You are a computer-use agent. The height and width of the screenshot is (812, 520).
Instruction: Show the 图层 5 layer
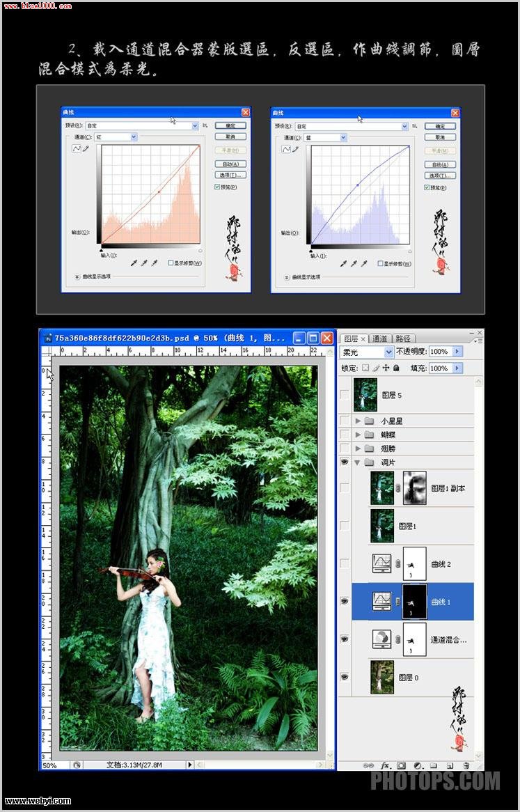pyautogui.click(x=345, y=395)
